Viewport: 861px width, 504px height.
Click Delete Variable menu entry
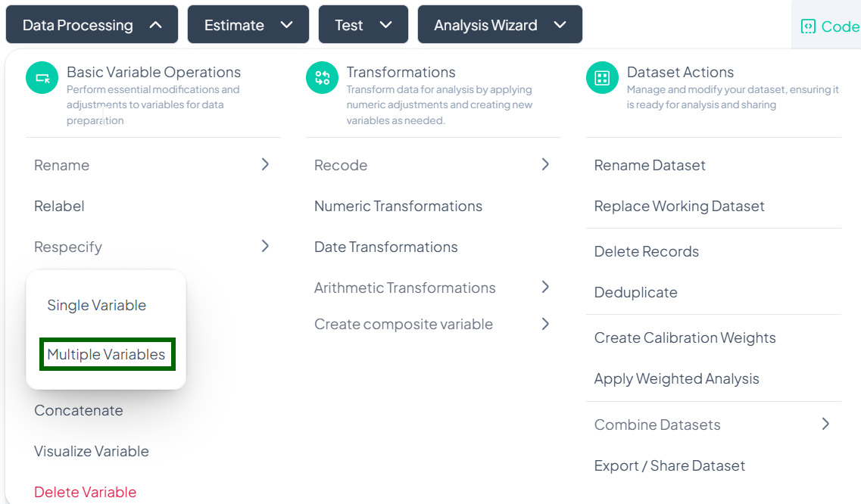(86, 492)
